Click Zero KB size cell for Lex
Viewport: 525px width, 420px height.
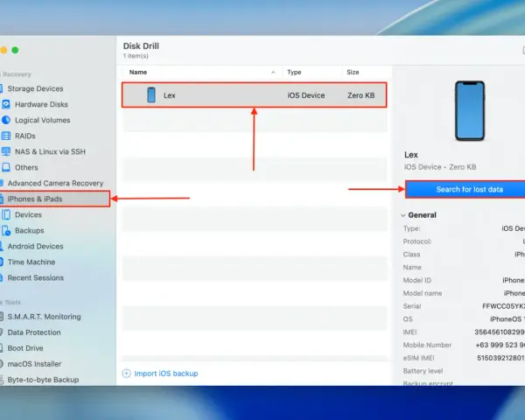click(x=360, y=95)
